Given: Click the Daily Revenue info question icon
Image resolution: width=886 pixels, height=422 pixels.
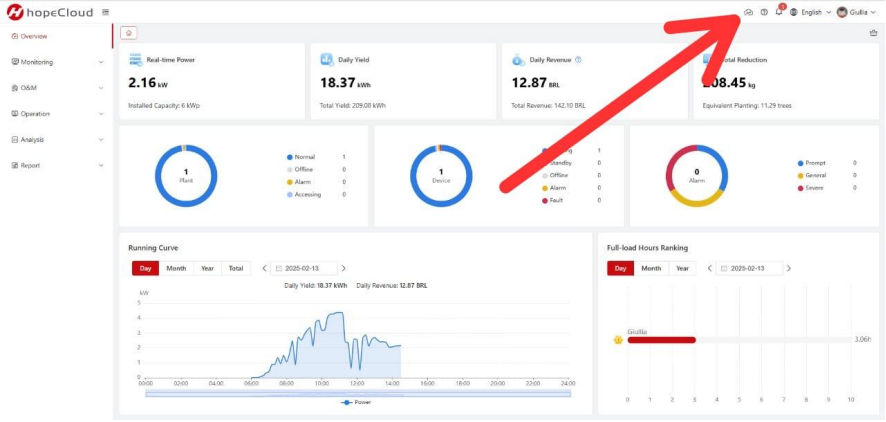Looking at the screenshot, I should pos(578,59).
